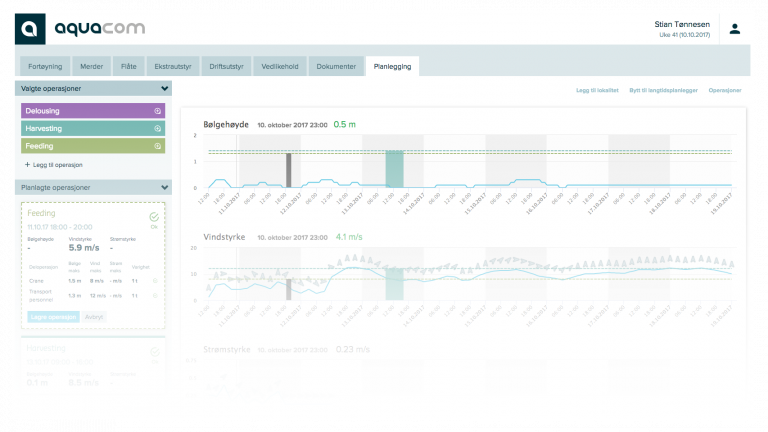Select the purple Delousing operation bar
This screenshot has width=768, height=432.
(93, 111)
